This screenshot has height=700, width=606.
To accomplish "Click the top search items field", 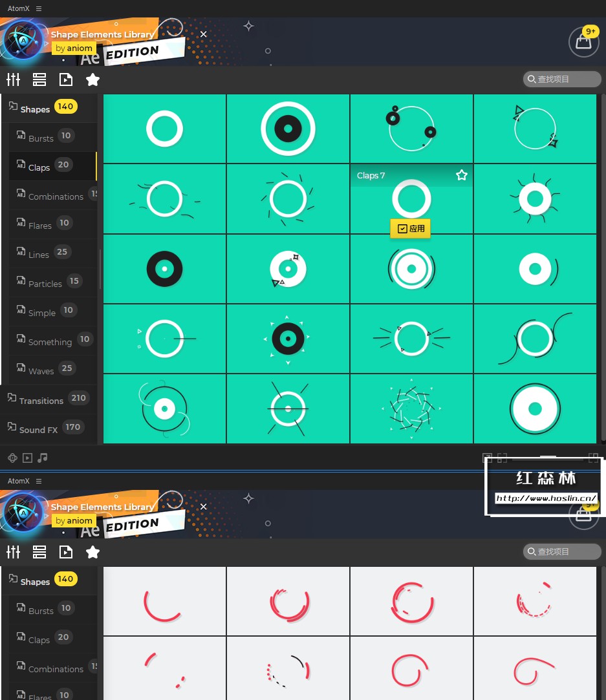I will pyautogui.click(x=562, y=79).
